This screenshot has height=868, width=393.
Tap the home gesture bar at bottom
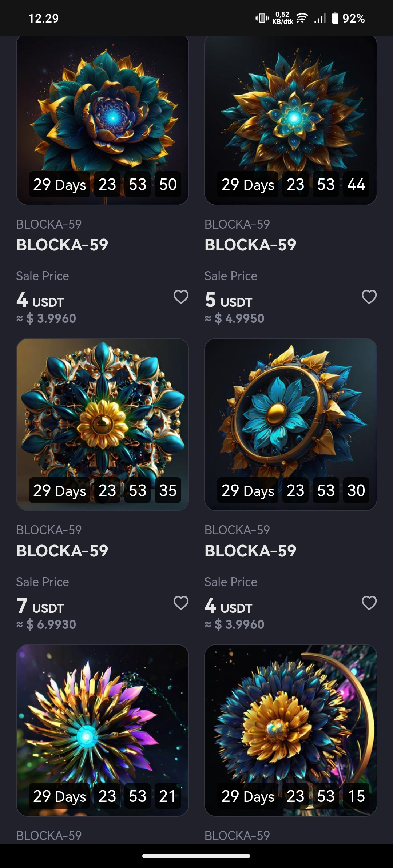click(196, 856)
